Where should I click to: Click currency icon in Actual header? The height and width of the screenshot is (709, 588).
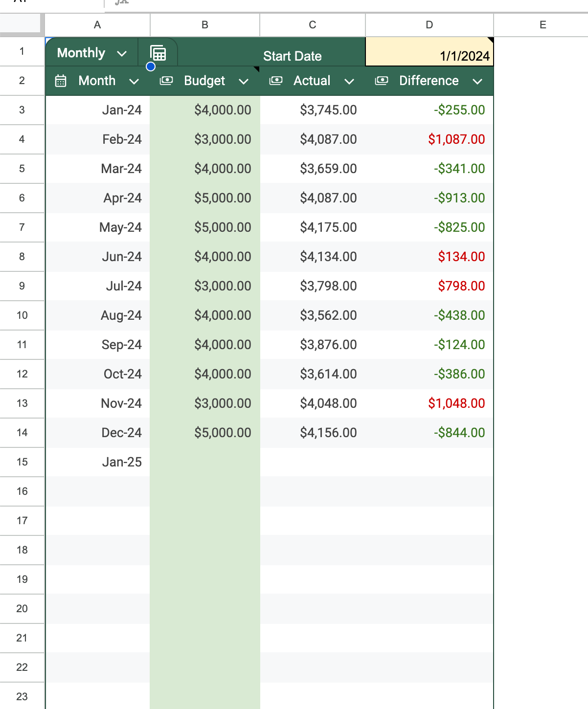pos(276,81)
